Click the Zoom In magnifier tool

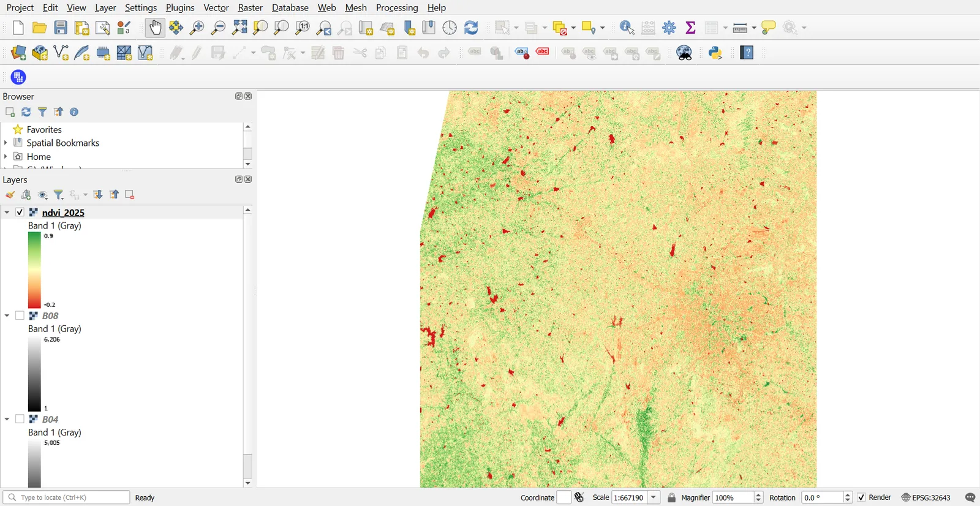tap(197, 28)
